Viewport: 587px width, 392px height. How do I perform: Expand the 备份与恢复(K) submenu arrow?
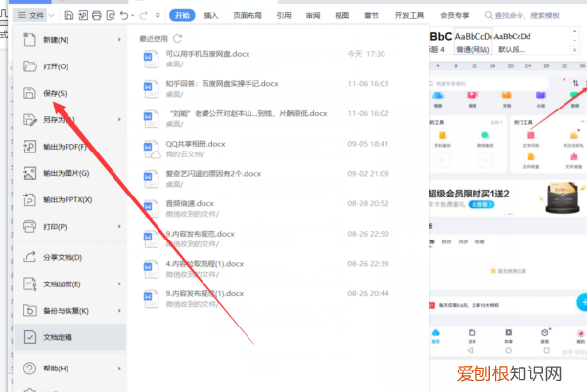(x=119, y=311)
